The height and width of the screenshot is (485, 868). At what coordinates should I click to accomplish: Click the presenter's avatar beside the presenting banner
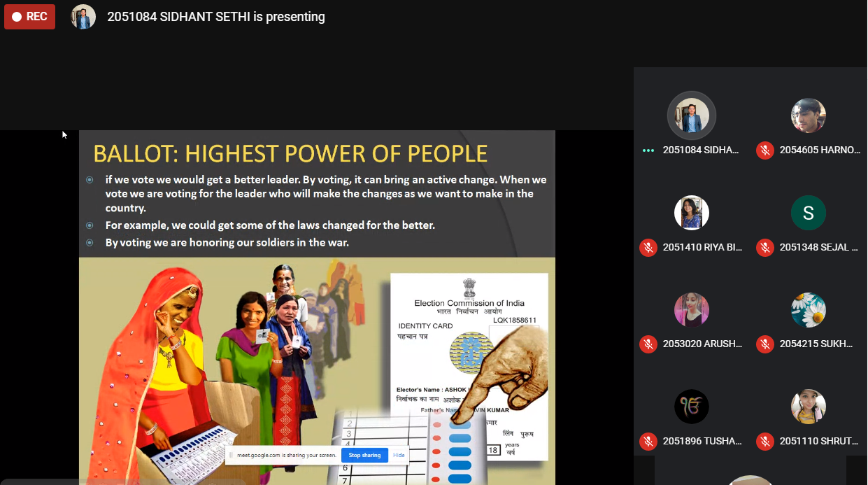pyautogui.click(x=83, y=17)
